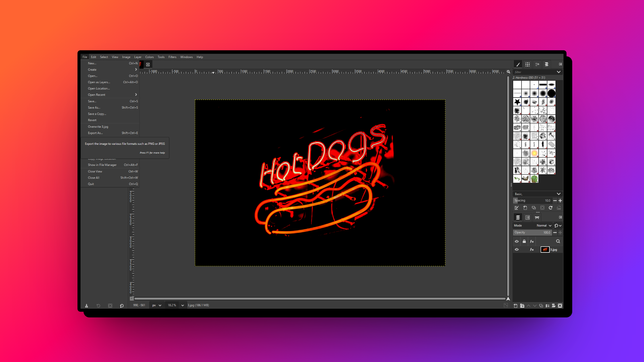Click the plus button to increase Spacing

point(560,201)
